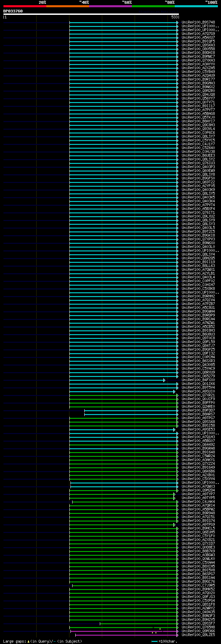Choose the UniRef100_A9TYP7 entry
Image resolution: width=221 pixels, height=644 pixels.
click(x=198, y=494)
